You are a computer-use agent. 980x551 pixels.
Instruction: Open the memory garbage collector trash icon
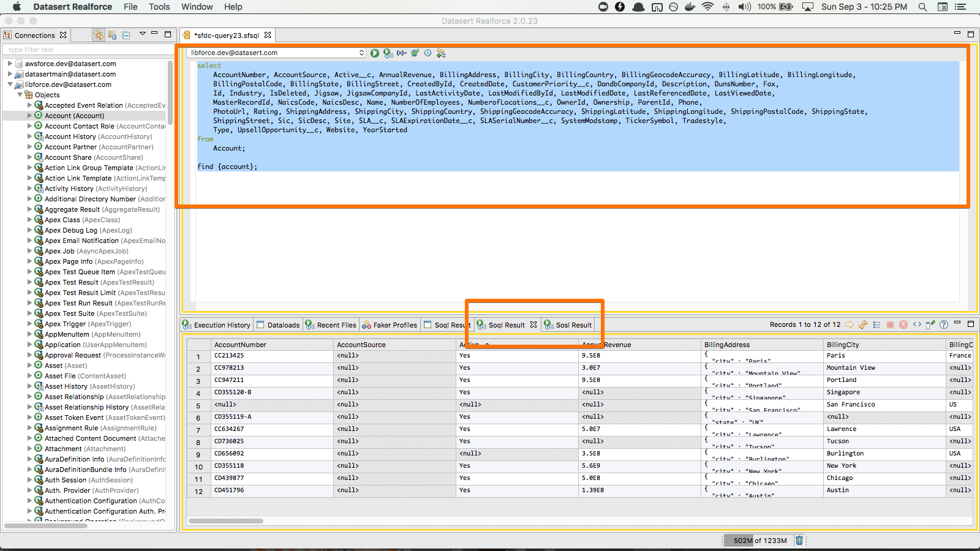coord(799,540)
